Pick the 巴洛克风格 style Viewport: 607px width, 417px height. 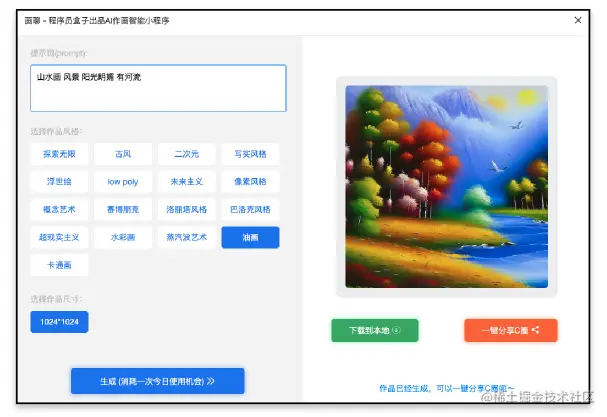[250, 209]
